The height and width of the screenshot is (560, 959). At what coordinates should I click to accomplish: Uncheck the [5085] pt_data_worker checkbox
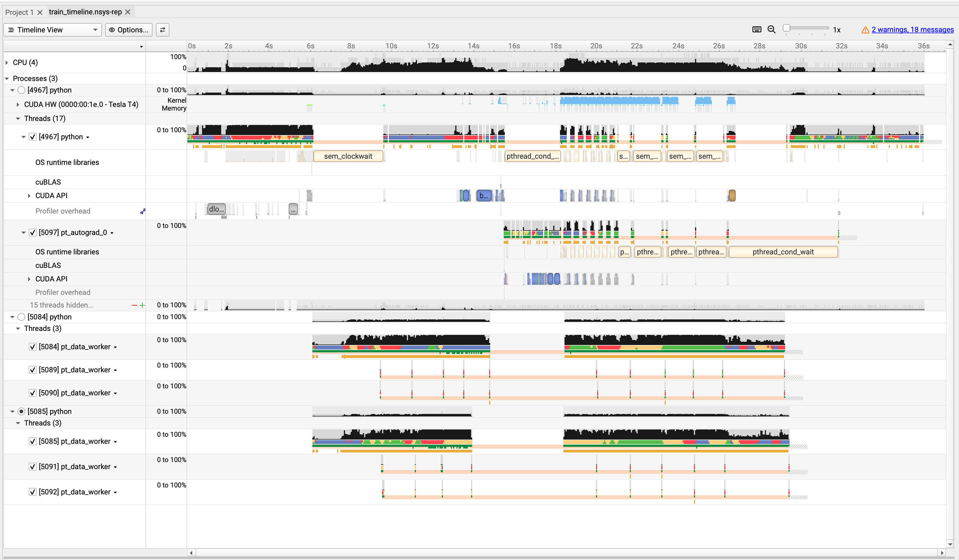[x=33, y=441]
